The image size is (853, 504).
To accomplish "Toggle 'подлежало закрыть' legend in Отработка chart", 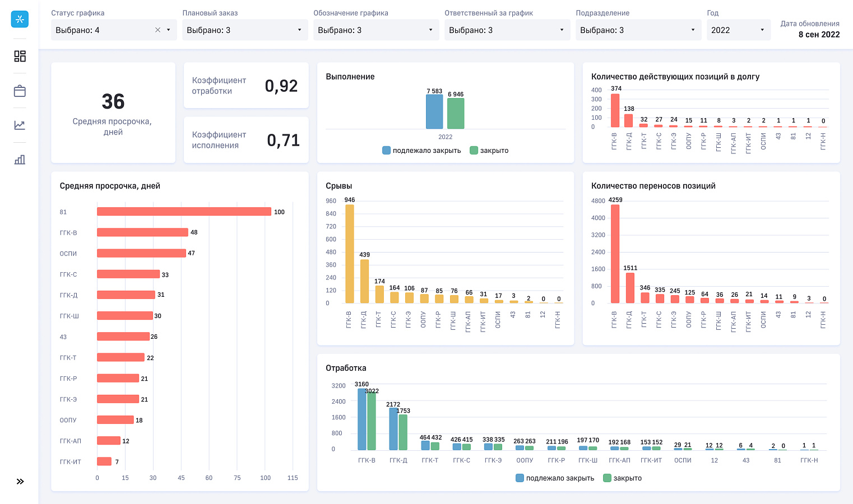I will [x=555, y=478].
